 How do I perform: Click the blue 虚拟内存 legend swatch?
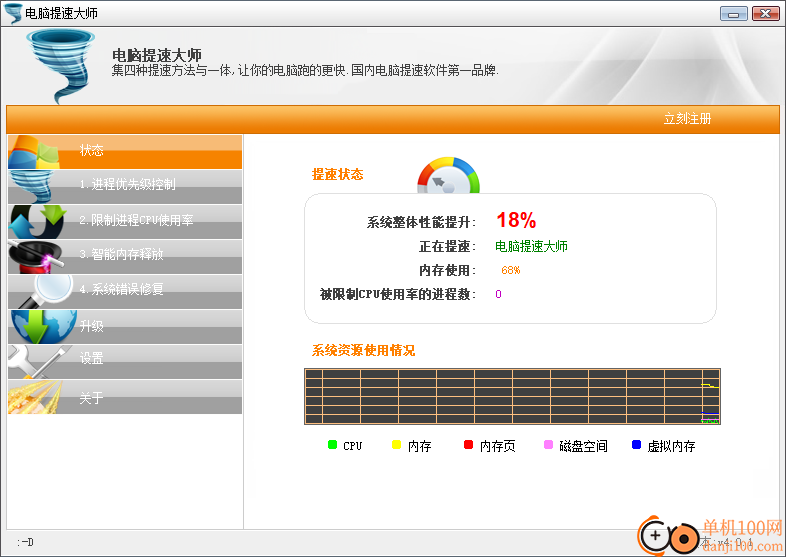[637, 445]
